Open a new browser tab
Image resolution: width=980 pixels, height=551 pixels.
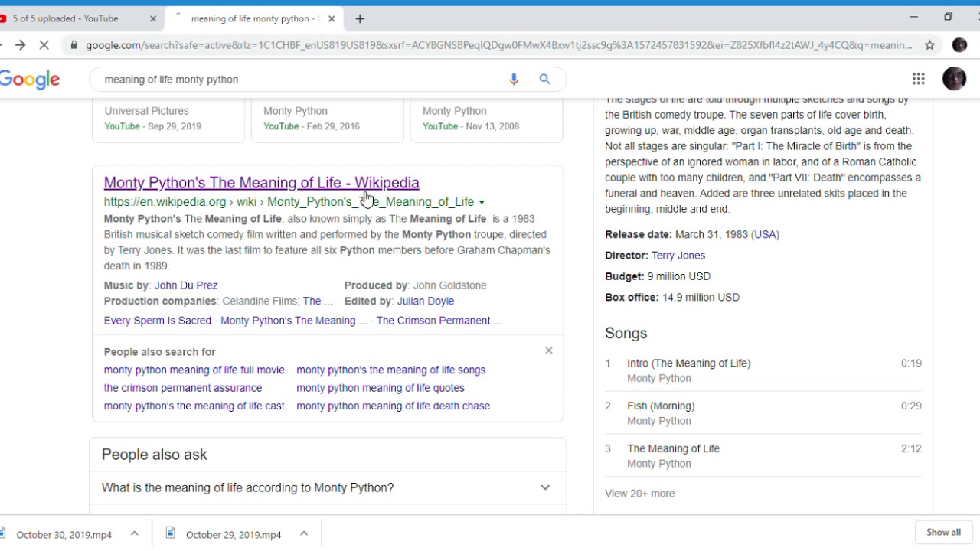360,18
